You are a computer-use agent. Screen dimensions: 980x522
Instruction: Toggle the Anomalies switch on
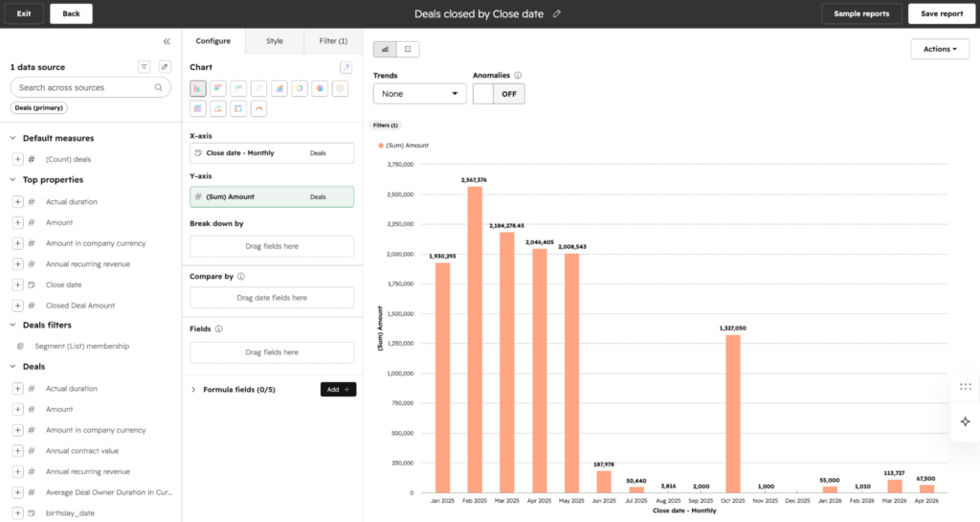(499, 94)
